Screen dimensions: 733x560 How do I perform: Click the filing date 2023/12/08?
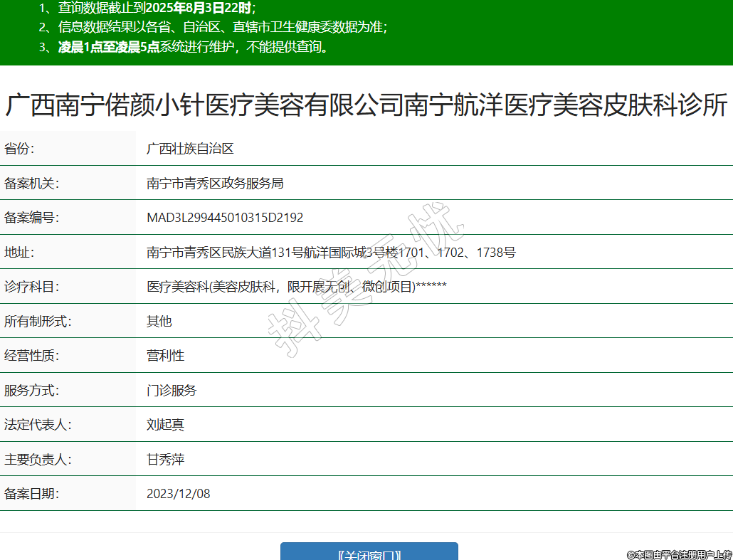pyautogui.click(x=178, y=494)
